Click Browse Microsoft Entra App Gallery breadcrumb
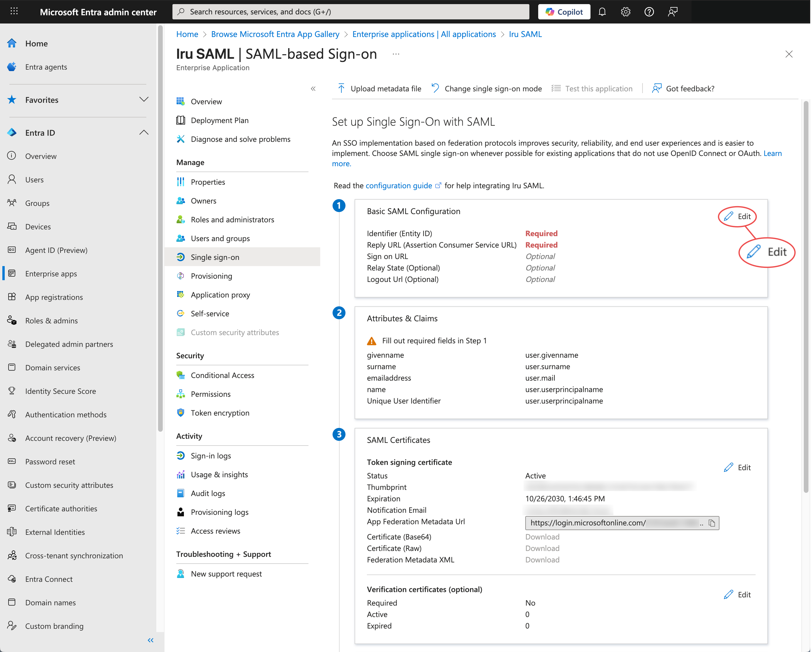Viewport: 812px width, 652px height. (275, 34)
